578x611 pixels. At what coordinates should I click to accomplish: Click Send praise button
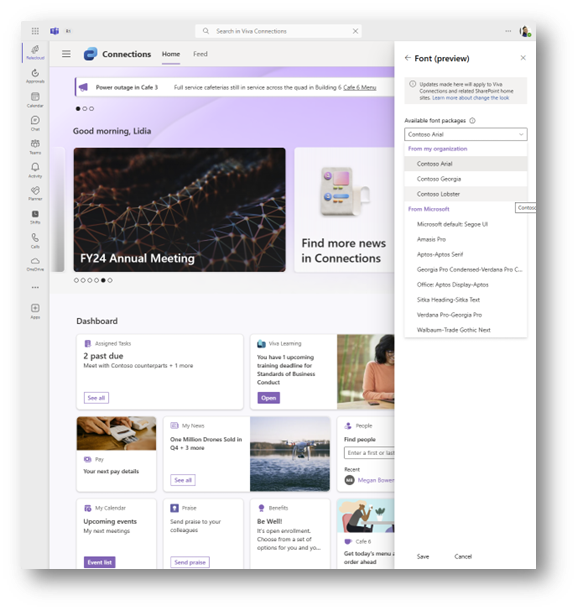[190, 562]
